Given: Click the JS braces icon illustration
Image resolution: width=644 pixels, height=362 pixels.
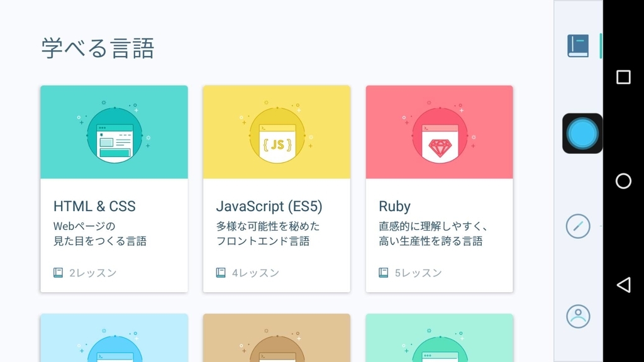Looking at the screenshot, I should [x=277, y=136].
